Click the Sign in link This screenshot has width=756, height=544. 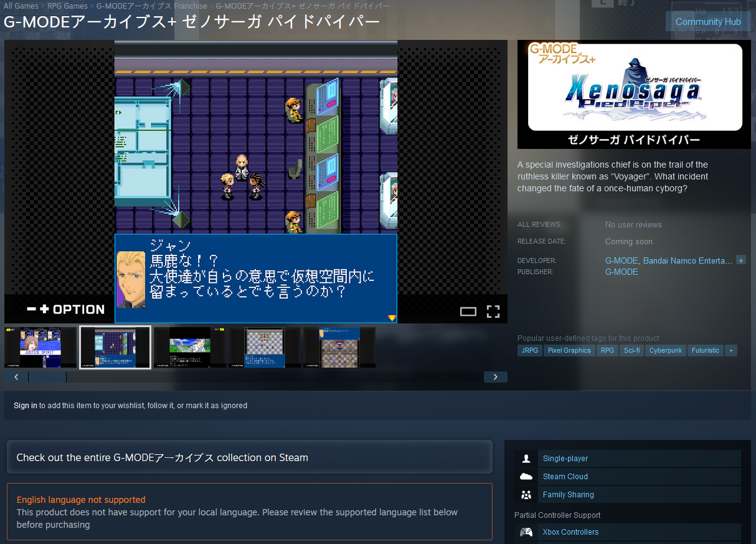click(x=26, y=406)
